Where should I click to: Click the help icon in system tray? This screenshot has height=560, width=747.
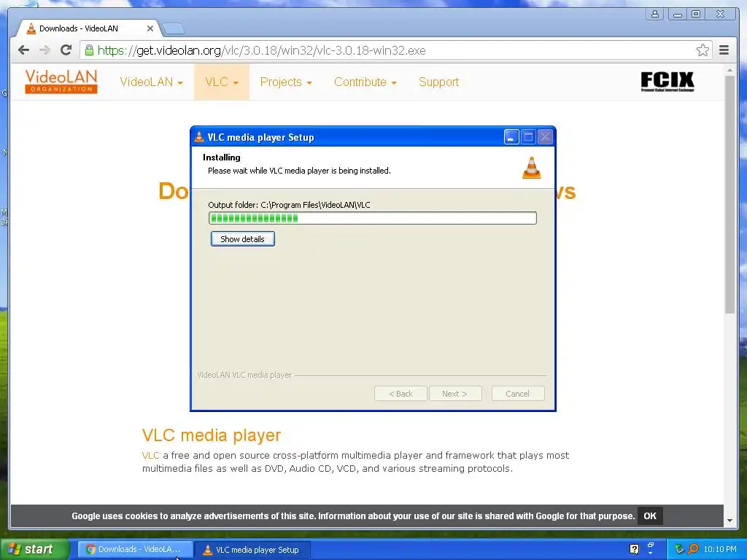coord(634,549)
